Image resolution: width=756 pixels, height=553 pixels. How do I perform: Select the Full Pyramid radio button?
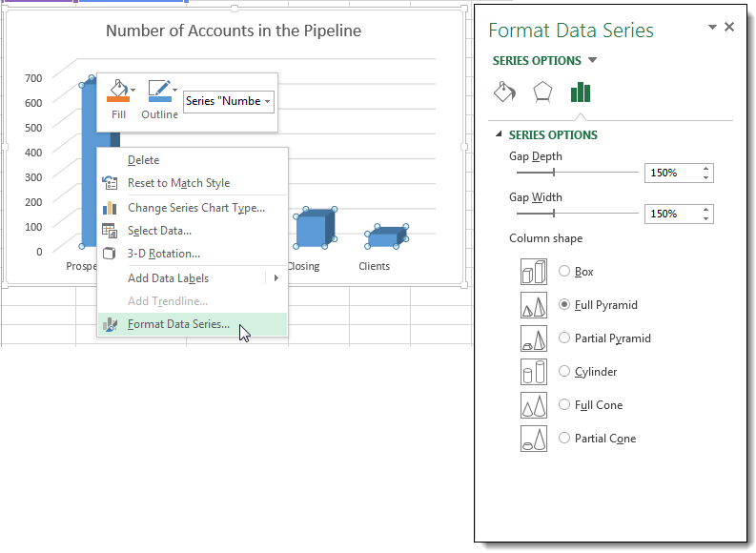[564, 304]
